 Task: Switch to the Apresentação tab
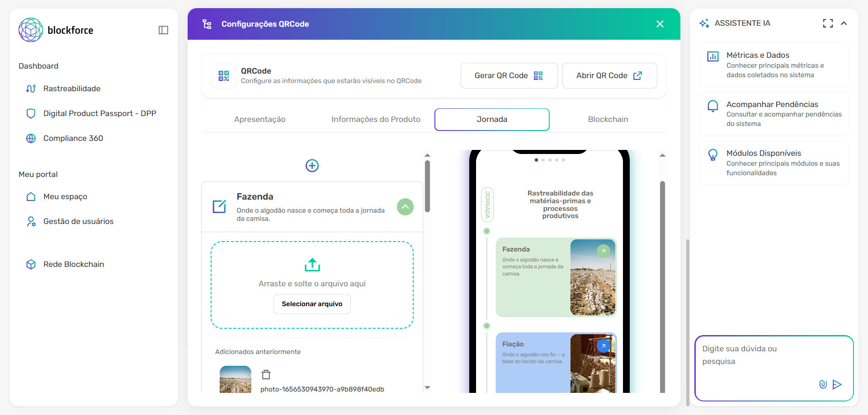tap(259, 119)
